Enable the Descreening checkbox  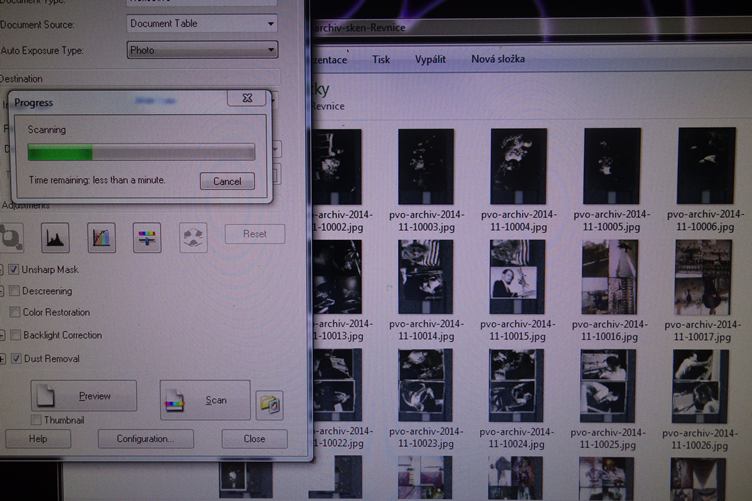click(x=14, y=291)
